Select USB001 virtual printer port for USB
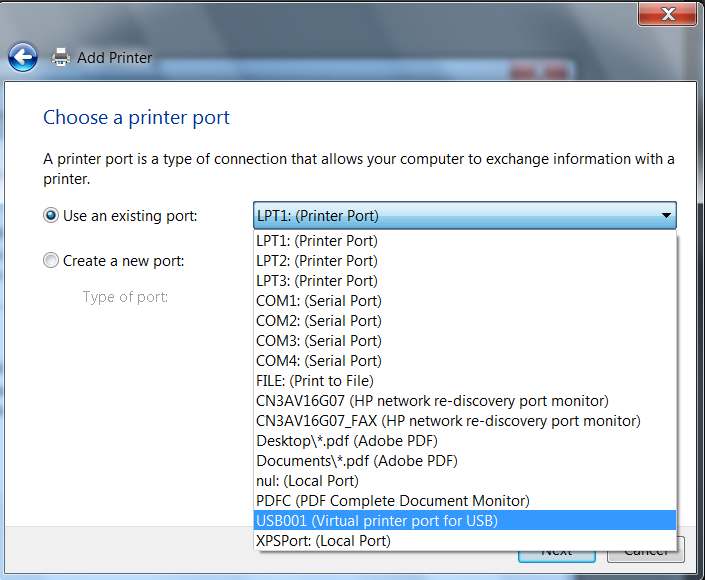 point(376,521)
